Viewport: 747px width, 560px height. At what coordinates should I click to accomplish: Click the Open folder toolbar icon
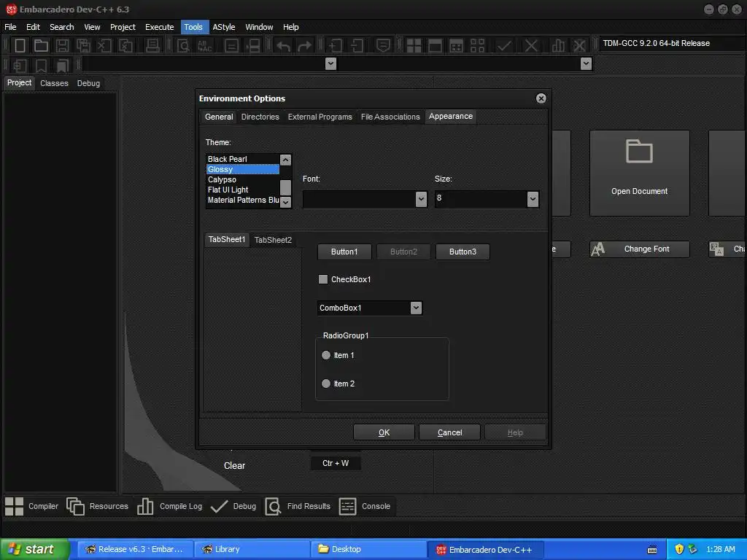pos(41,46)
